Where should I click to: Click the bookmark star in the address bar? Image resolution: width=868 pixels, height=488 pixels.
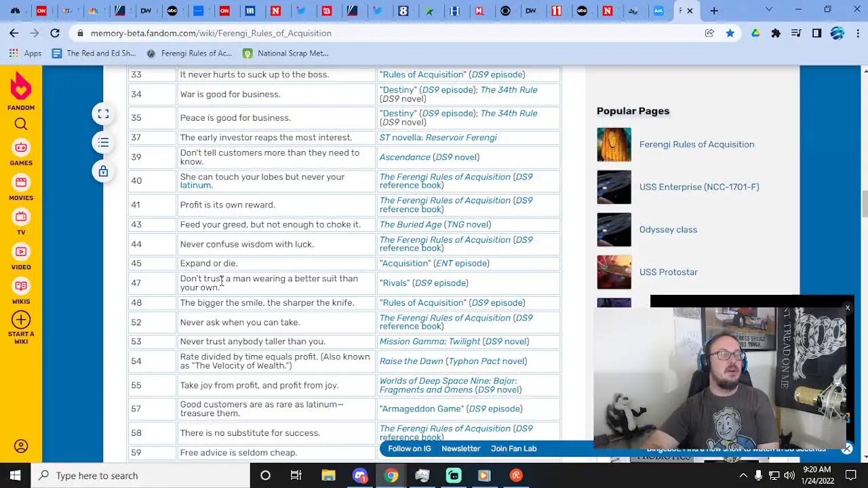click(730, 33)
